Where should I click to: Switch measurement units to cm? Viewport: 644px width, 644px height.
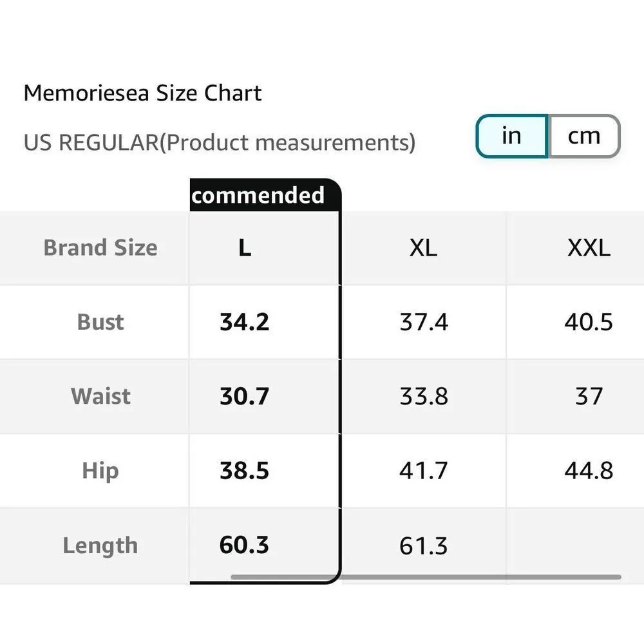[583, 136]
